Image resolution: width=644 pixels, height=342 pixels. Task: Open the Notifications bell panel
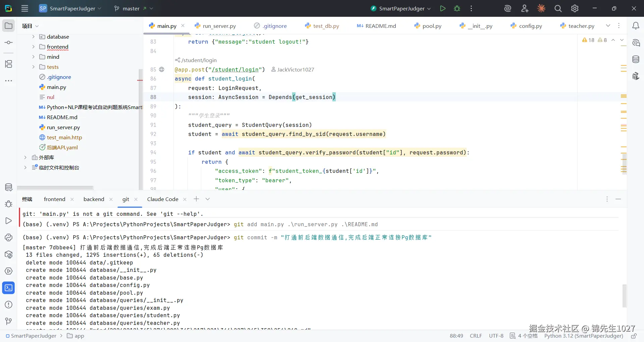coord(636,26)
